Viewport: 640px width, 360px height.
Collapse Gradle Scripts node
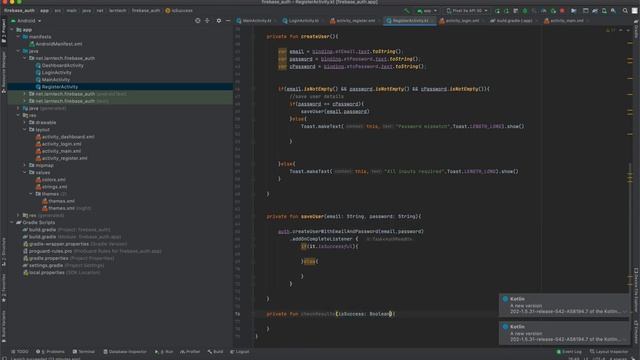[12, 222]
